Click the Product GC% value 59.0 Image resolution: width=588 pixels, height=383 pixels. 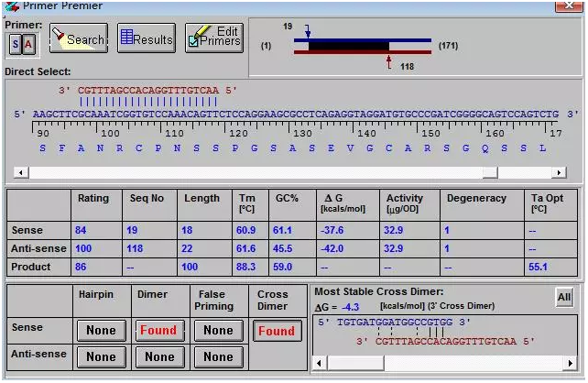click(283, 267)
